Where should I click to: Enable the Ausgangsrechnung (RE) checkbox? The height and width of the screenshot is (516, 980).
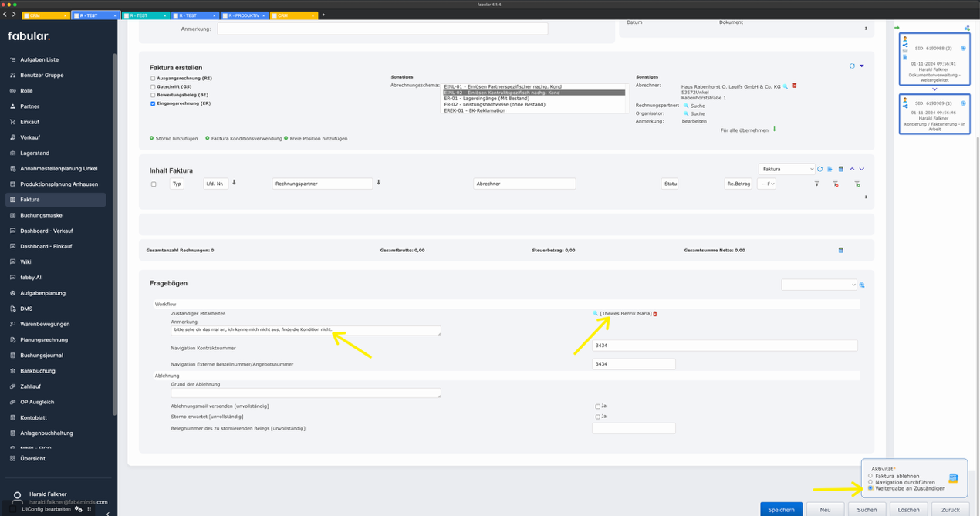point(153,79)
